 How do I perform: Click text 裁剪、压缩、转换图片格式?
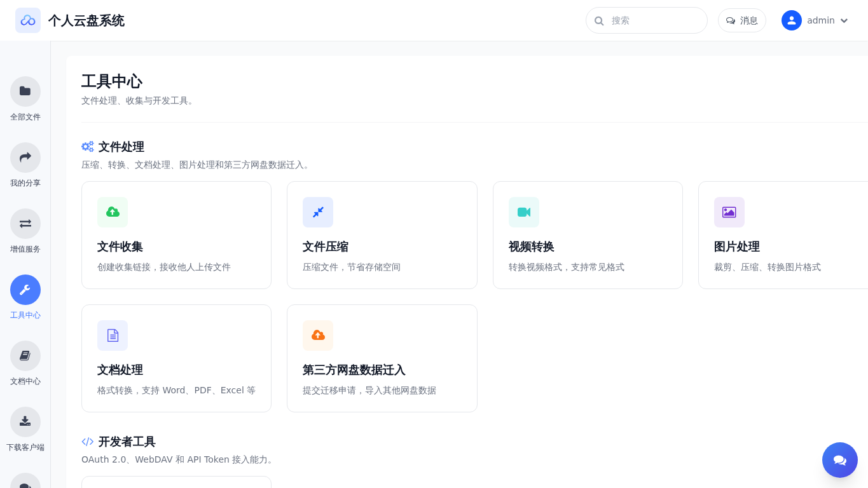coord(768,267)
